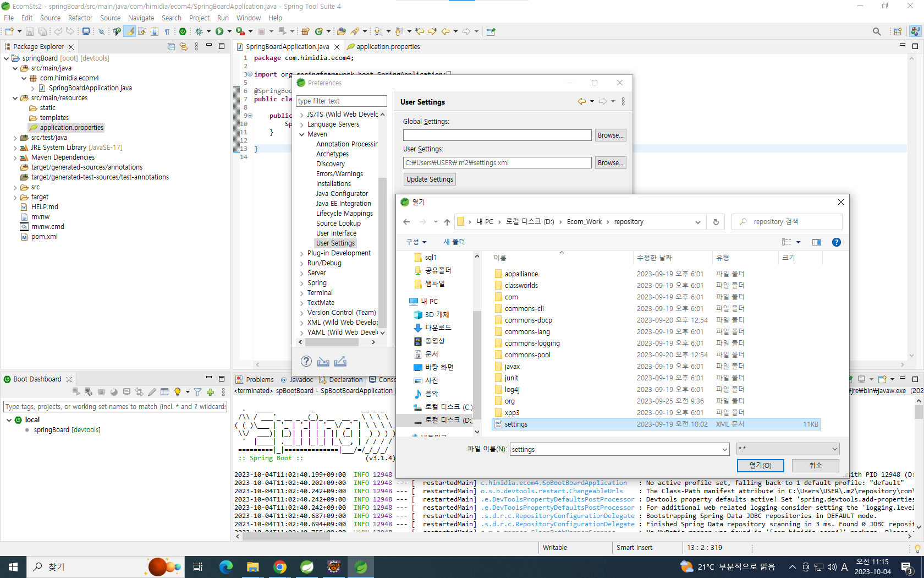Select Installations under Maven preferences
This screenshot has width=924, height=578.
333,184
